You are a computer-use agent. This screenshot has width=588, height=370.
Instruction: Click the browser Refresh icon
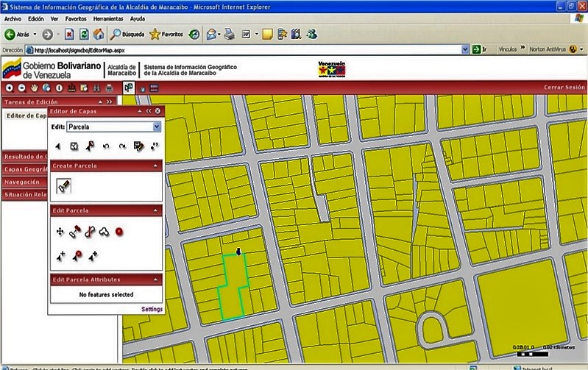pos(84,34)
